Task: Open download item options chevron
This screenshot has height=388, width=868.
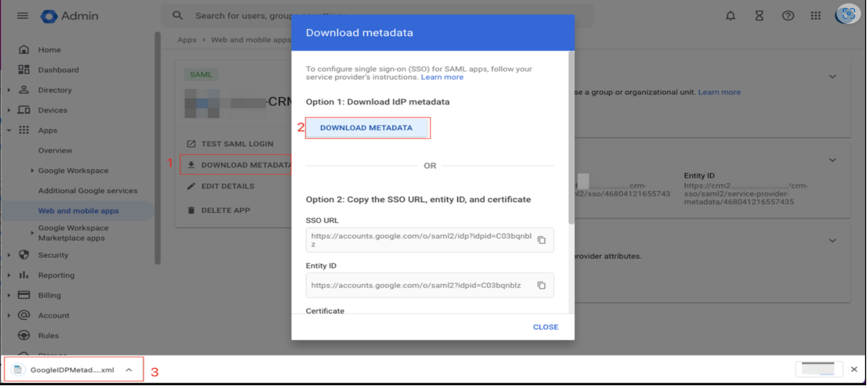Action: coord(129,370)
